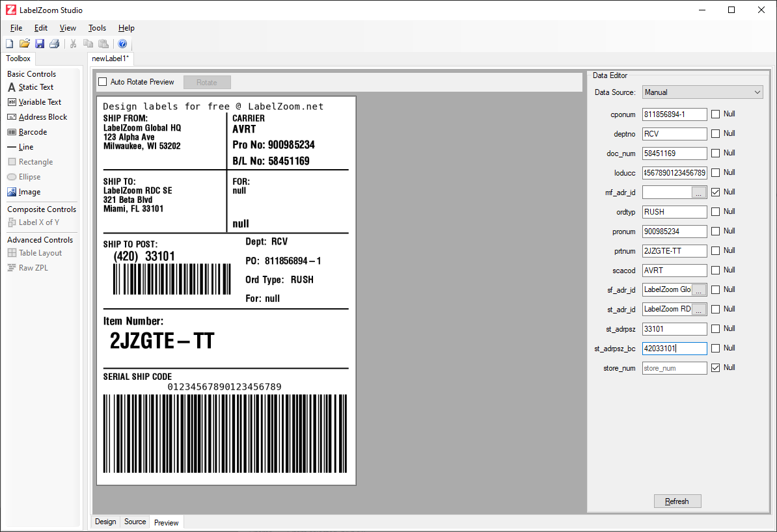Open the Help menu
This screenshot has width=777, height=532.
(x=126, y=28)
